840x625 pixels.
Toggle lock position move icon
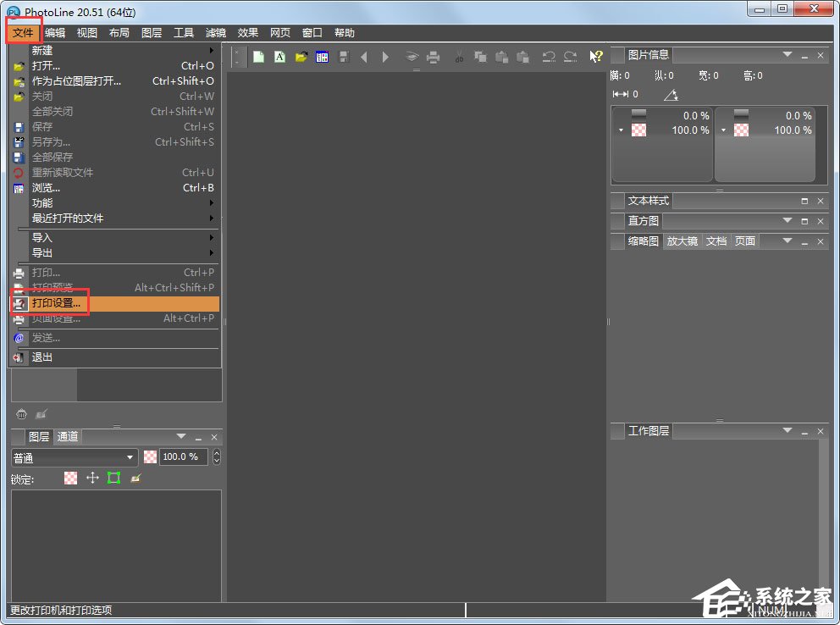click(x=92, y=478)
